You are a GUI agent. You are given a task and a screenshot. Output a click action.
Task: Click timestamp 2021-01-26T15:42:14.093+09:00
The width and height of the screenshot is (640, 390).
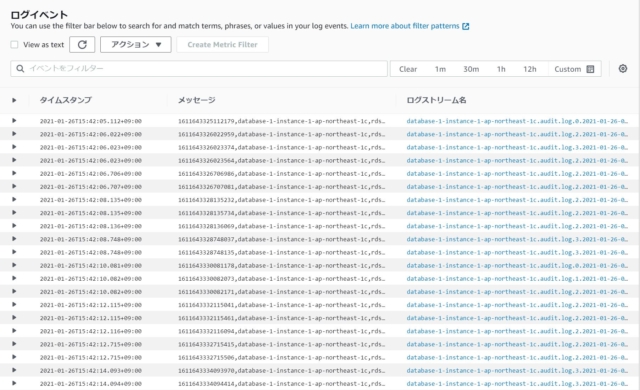(x=91, y=370)
